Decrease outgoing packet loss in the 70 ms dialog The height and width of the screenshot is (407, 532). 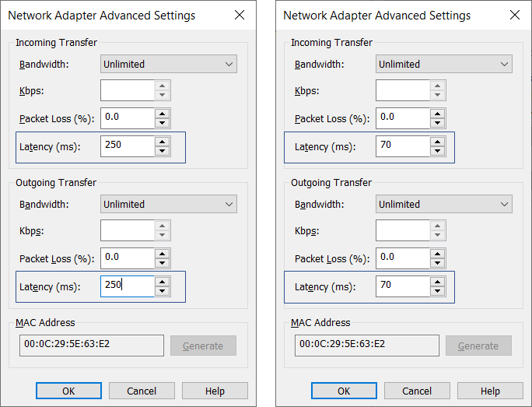coord(437,263)
